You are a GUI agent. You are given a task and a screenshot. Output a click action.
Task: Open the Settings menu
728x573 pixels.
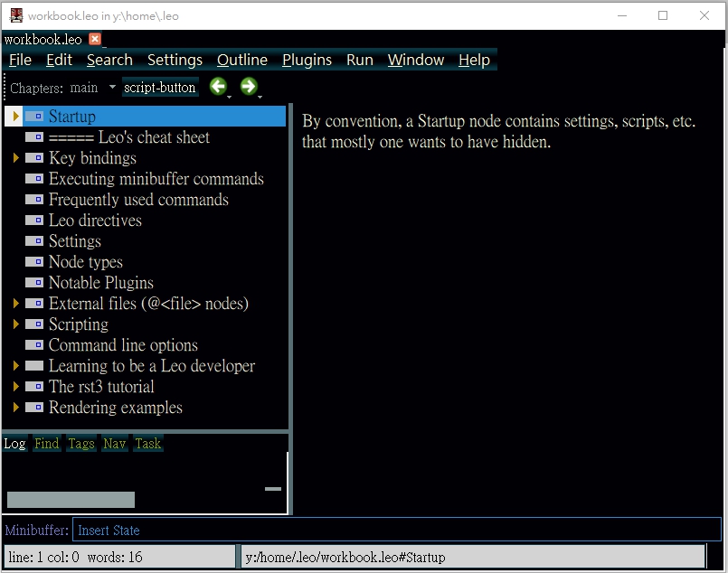coord(175,60)
